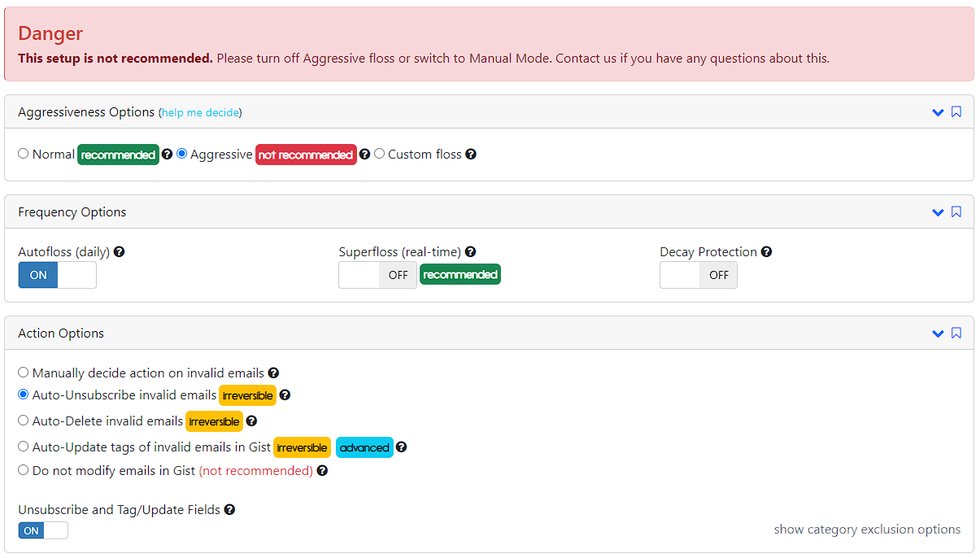Image resolution: width=980 pixels, height=558 pixels.
Task: Turn off the Autofloss daily toggle
Action: click(x=57, y=275)
